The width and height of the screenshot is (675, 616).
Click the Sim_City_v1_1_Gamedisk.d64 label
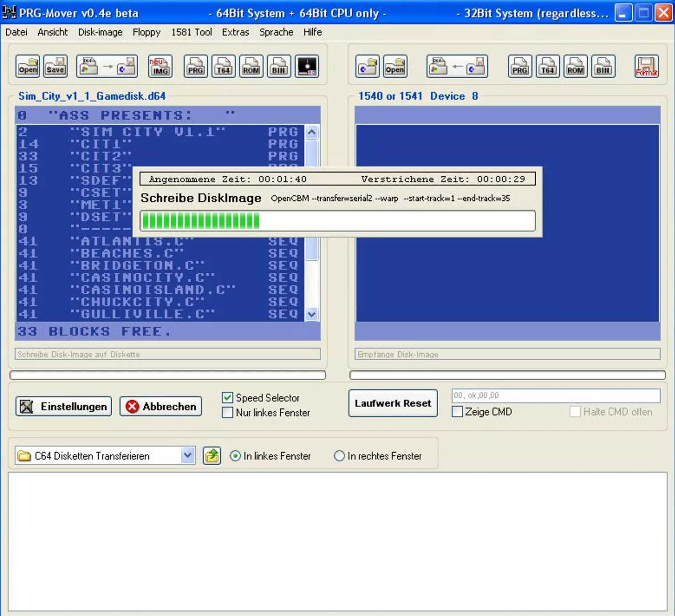[x=92, y=96]
